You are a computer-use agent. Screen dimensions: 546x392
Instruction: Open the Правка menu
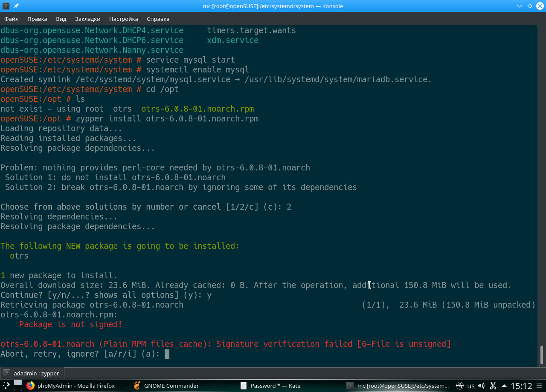click(37, 19)
